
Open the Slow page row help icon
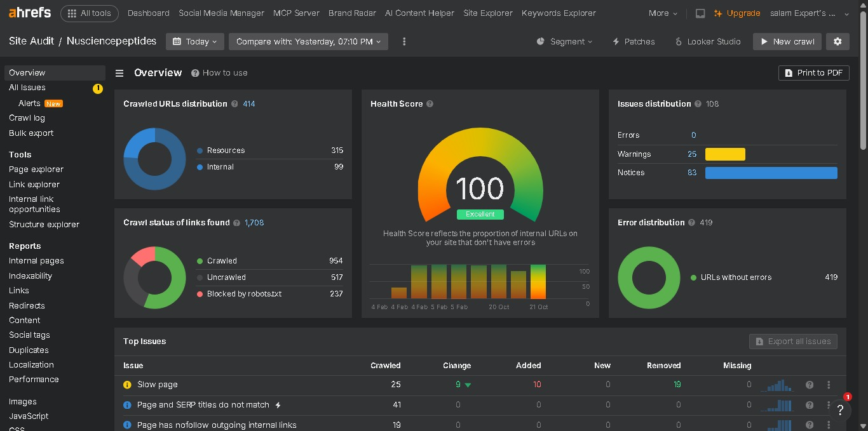coord(810,385)
